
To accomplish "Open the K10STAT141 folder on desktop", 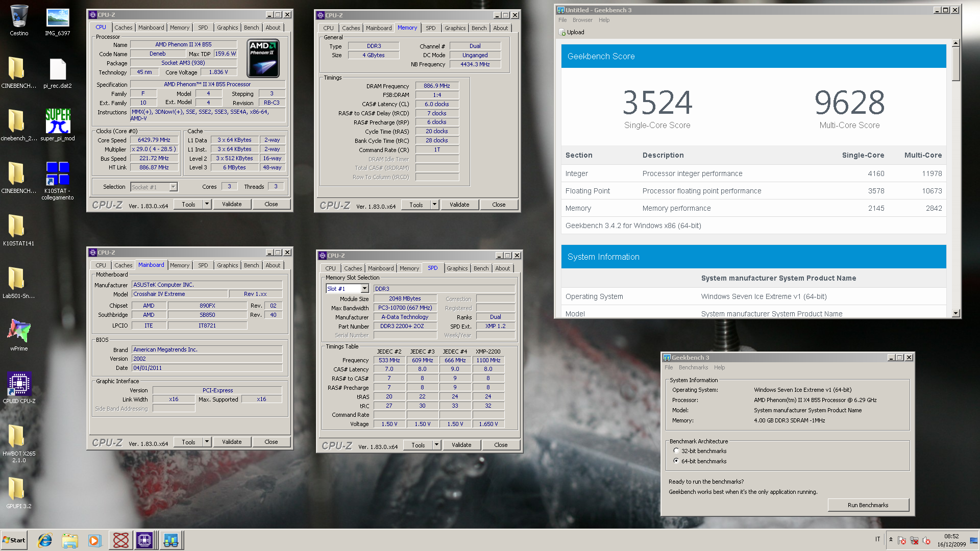I will [x=18, y=230].
